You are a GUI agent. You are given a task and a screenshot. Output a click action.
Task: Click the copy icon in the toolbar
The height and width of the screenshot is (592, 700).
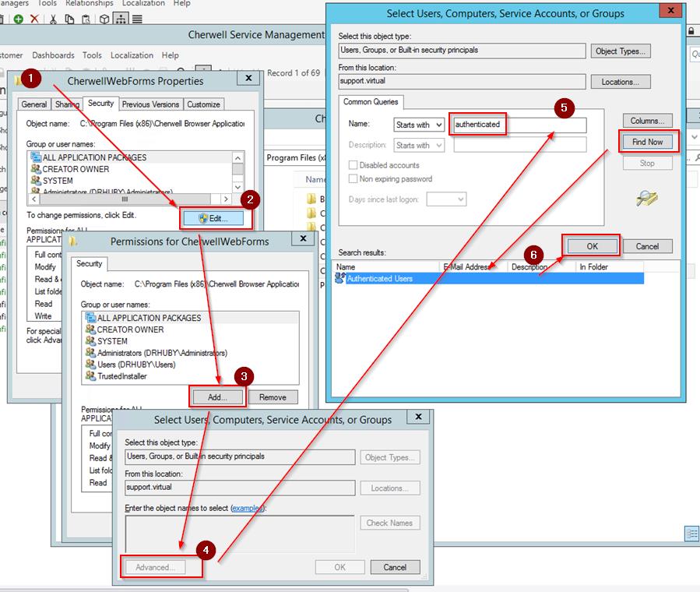(69, 19)
